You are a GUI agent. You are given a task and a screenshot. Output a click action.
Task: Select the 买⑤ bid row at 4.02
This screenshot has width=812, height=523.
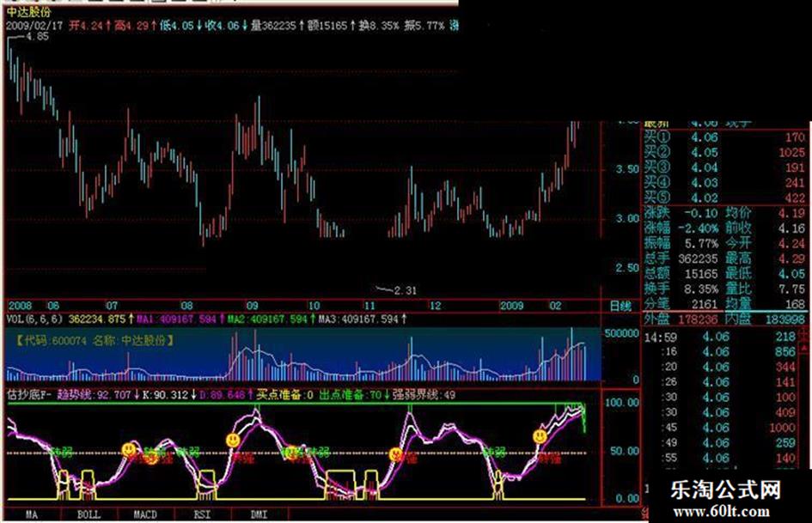725,198
